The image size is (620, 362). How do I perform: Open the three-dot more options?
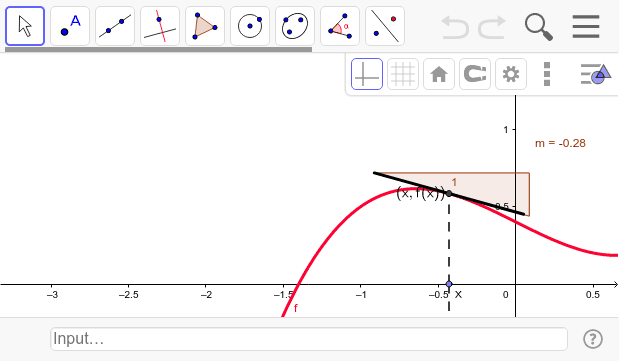point(547,74)
